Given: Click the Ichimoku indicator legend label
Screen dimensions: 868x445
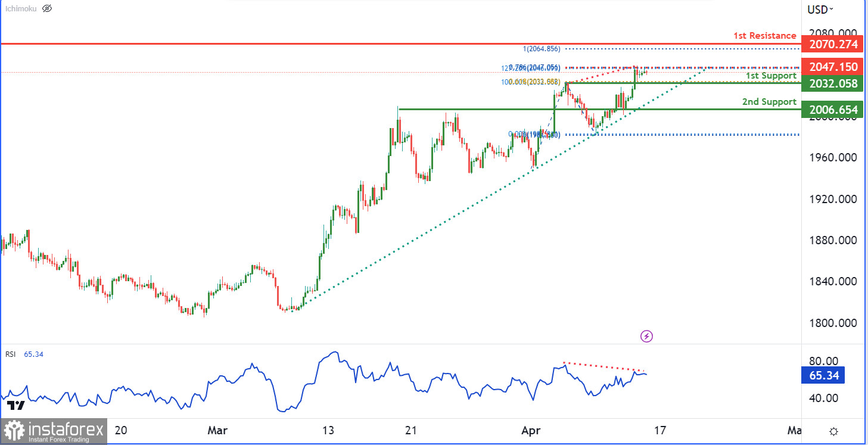Looking at the screenshot, I should click(x=21, y=8).
